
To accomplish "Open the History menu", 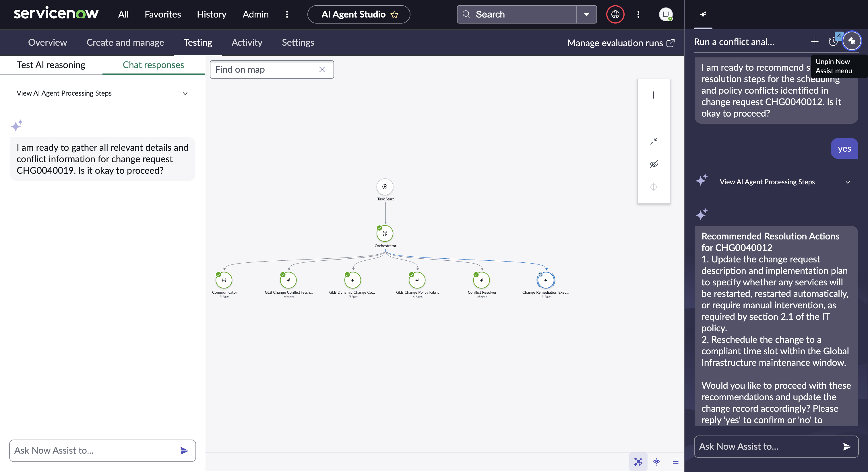I will (x=212, y=14).
